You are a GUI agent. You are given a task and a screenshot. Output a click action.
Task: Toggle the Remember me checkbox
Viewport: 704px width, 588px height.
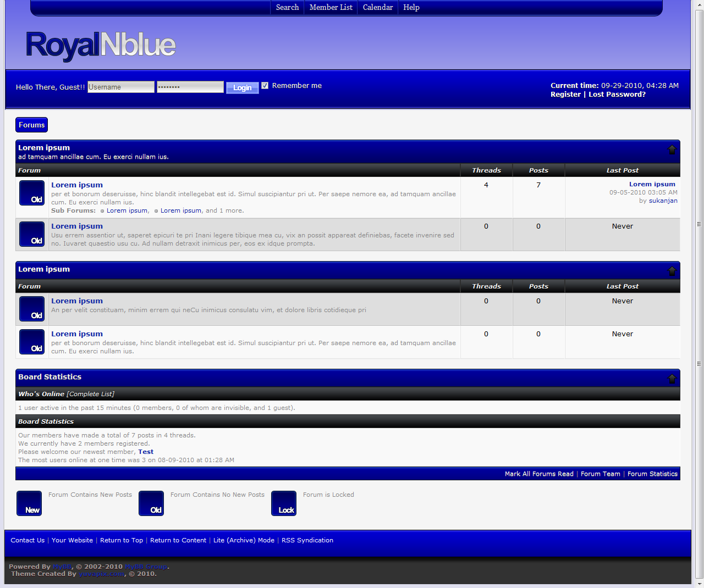click(x=265, y=86)
